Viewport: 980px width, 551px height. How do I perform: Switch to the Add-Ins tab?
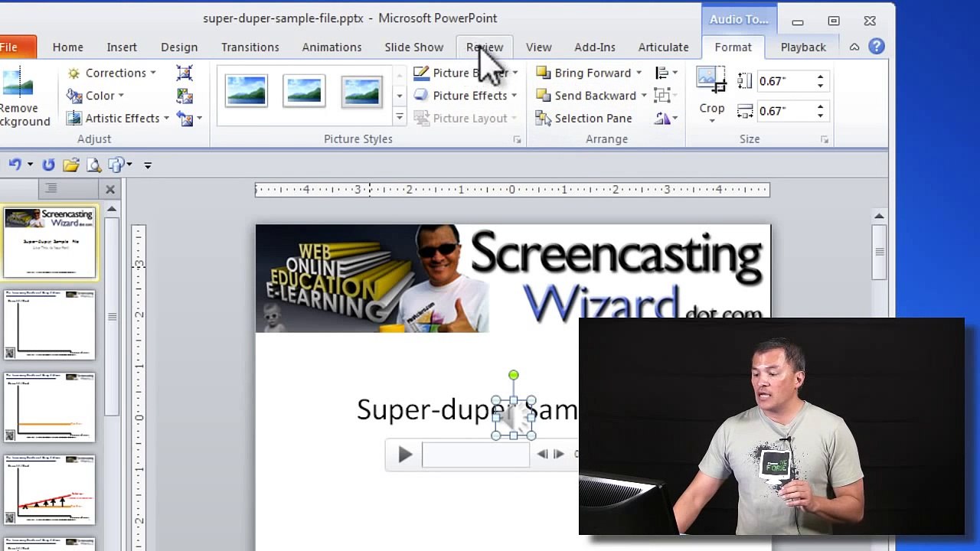click(x=595, y=47)
